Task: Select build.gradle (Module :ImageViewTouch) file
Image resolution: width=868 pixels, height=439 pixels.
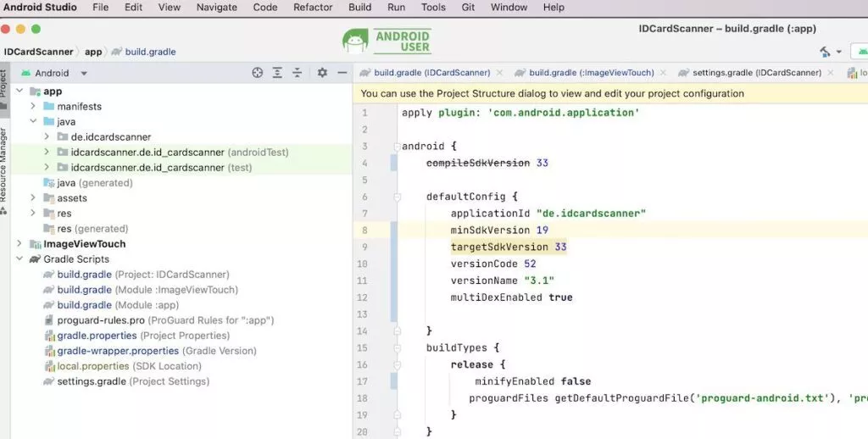Action: pyautogui.click(x=141, y=290)
